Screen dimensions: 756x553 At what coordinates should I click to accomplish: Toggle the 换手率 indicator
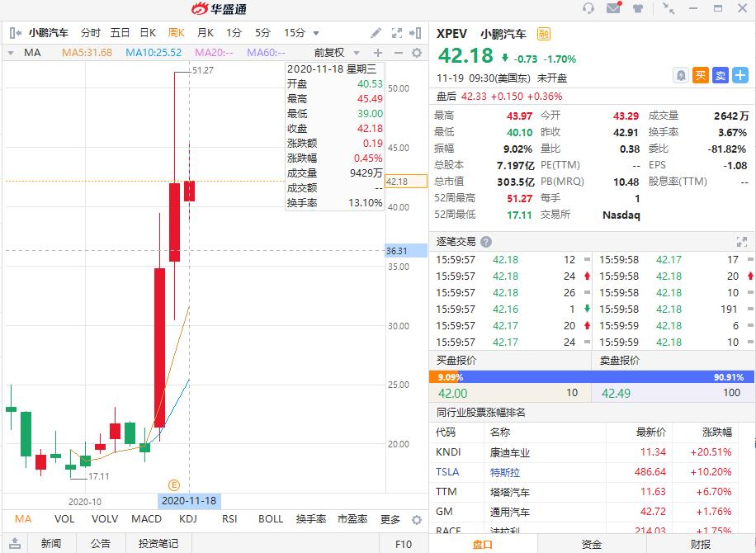click(x=311, y=519)
